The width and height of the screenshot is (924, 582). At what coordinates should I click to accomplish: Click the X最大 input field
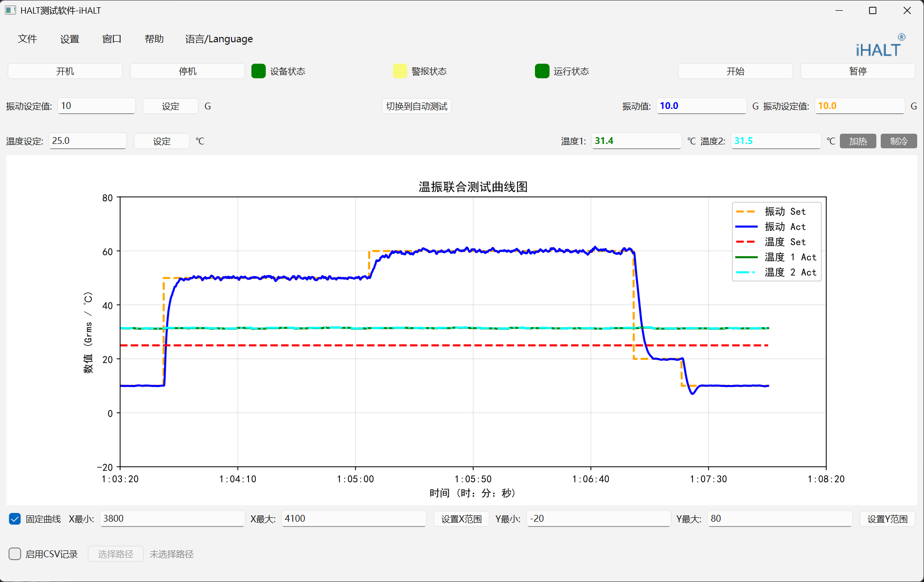point(354,519)
